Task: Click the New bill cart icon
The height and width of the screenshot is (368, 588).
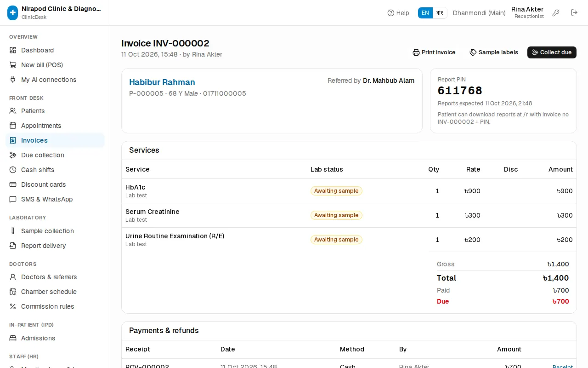Action: [x=13, y=65]
